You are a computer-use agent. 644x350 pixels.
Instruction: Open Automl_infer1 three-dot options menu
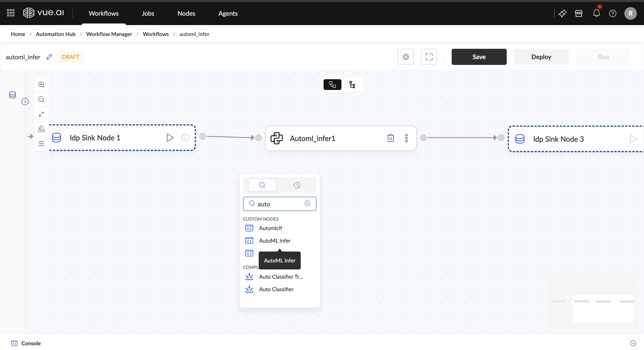406,138
